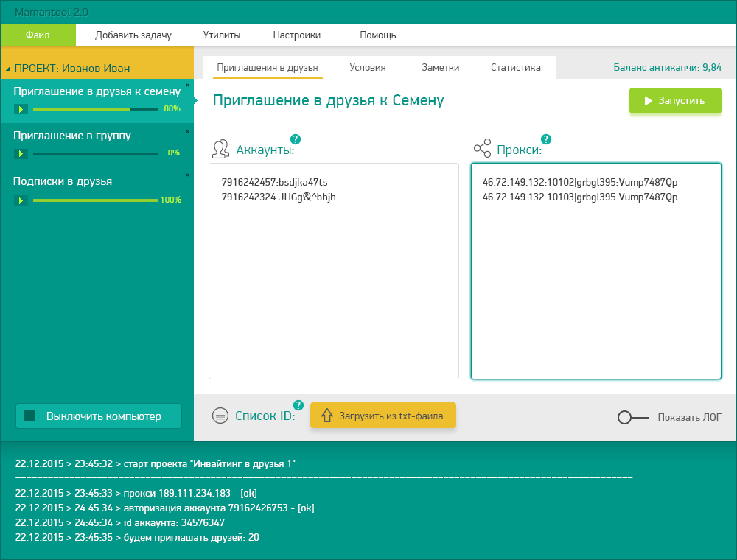Toggle the Показать ЛОГ switch
737x560 pixels.
(x=632, y=417)
